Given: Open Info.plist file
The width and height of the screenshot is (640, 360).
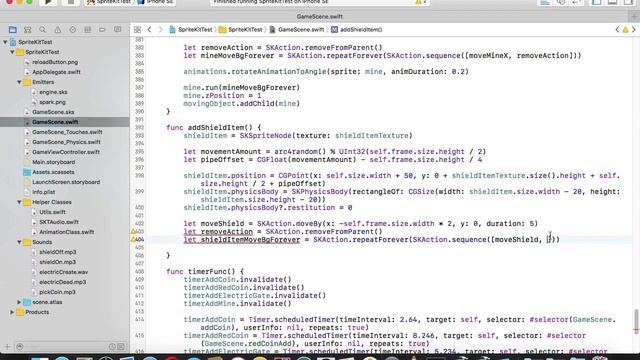Looking at the screenshot, I should pos(43,192).
